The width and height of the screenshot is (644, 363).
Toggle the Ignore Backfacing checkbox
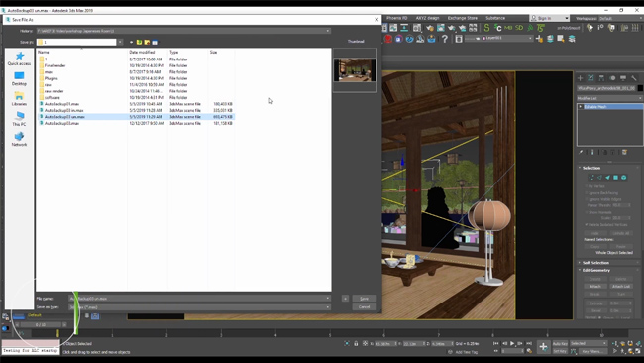[x=587, y=192]
